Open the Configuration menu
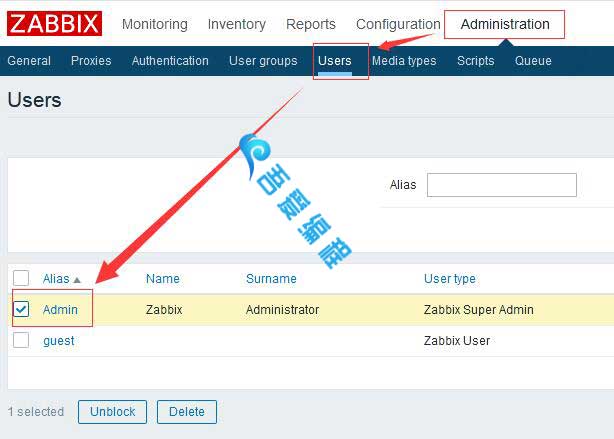Screen dimensions: 614x439 click(x=398, y=24)
